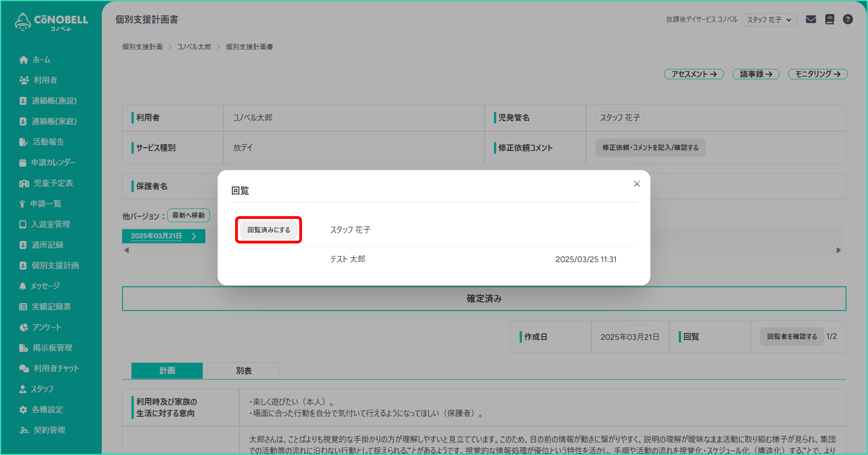Screen dimensions: 868x455
Task: Click the mail envelope icon in header
Action: coord(811,19)
